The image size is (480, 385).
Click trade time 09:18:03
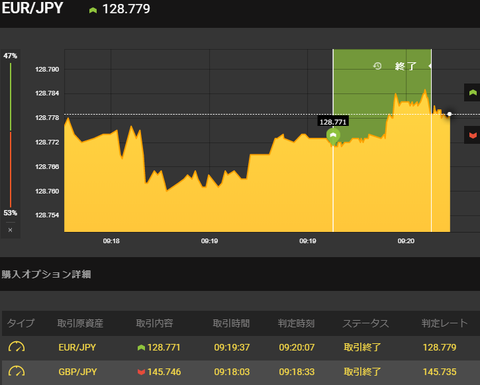pyautogui.click(x=232, y=372)
